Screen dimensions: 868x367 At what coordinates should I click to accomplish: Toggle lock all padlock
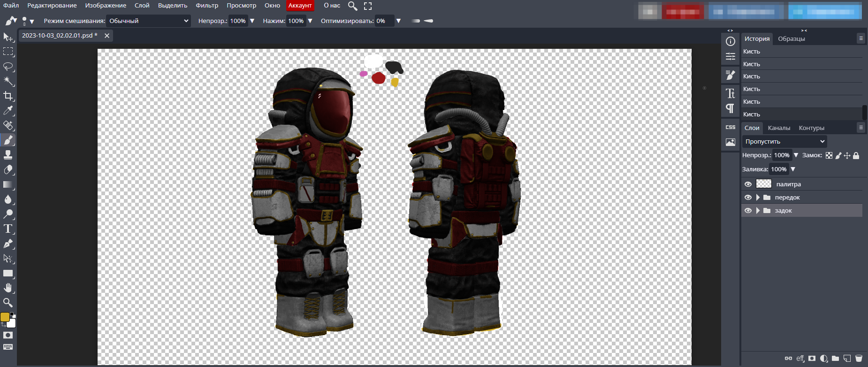[856, 155]
